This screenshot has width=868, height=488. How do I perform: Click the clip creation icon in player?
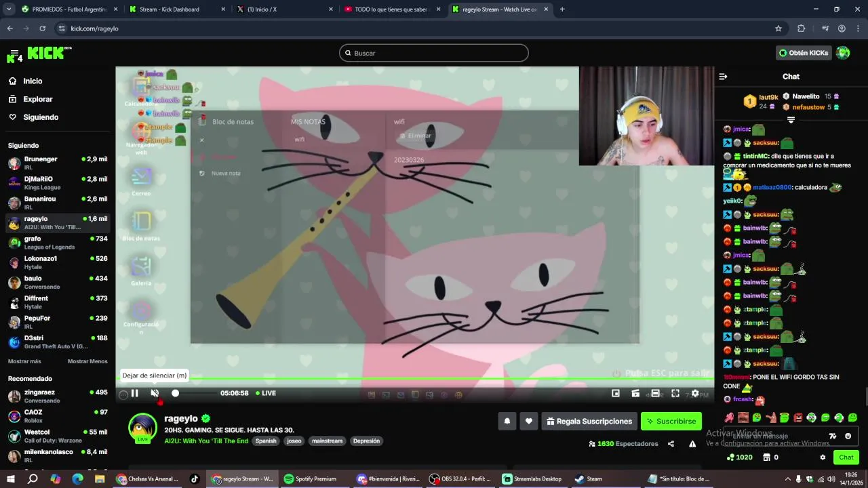635,393
